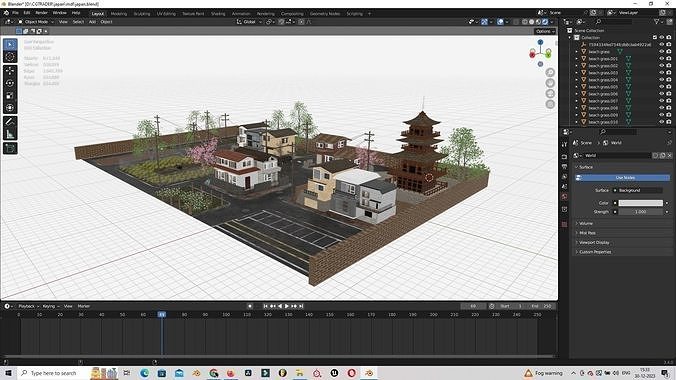Open the Render properties tab
Image resolution: width=676 pixels, height=380 pixels.
pyautogui.click(x=564, y=157)
